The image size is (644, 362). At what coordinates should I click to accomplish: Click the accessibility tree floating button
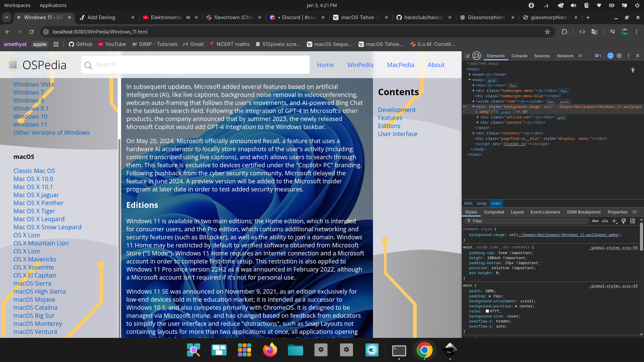click(x=633, y=70)
